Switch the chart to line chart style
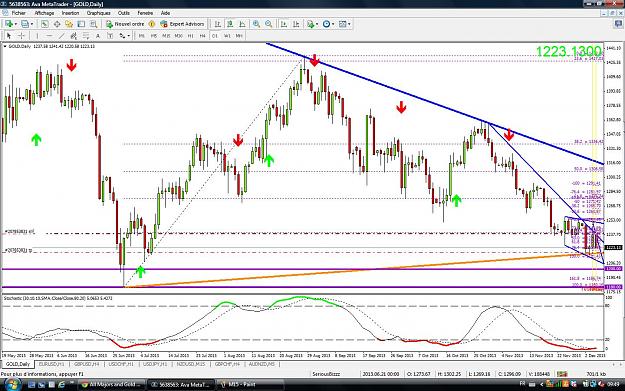Screen dimensions: 625x391 coord(242,24)
